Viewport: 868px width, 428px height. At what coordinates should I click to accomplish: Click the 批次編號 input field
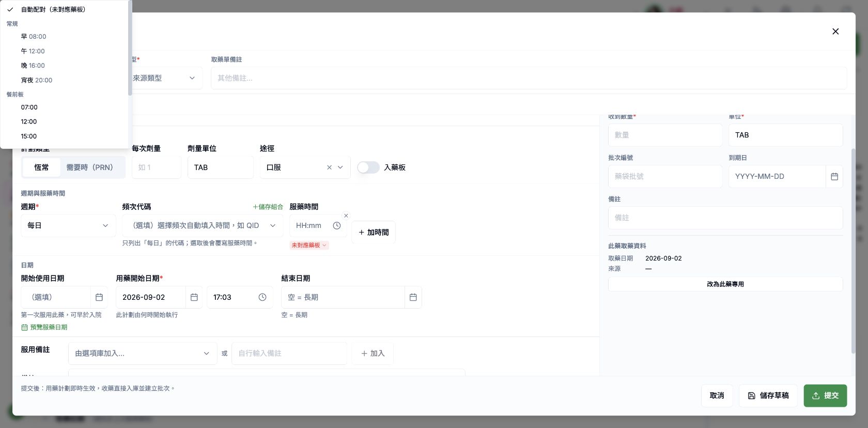[x=665, y=177]
